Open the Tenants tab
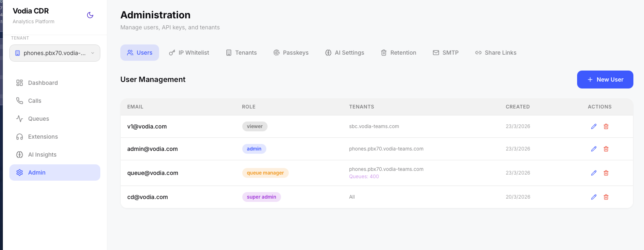The width and height of the screenshot is (644, 250). pos(241,53)
